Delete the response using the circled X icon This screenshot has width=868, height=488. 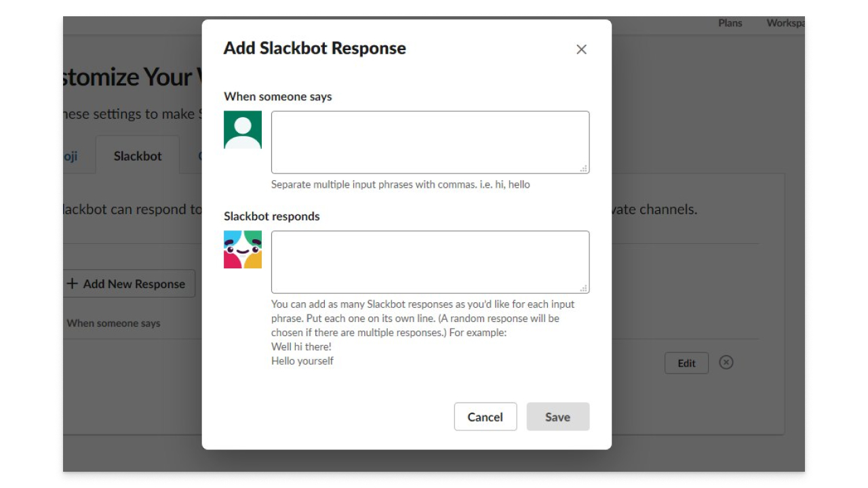point(726,363)
